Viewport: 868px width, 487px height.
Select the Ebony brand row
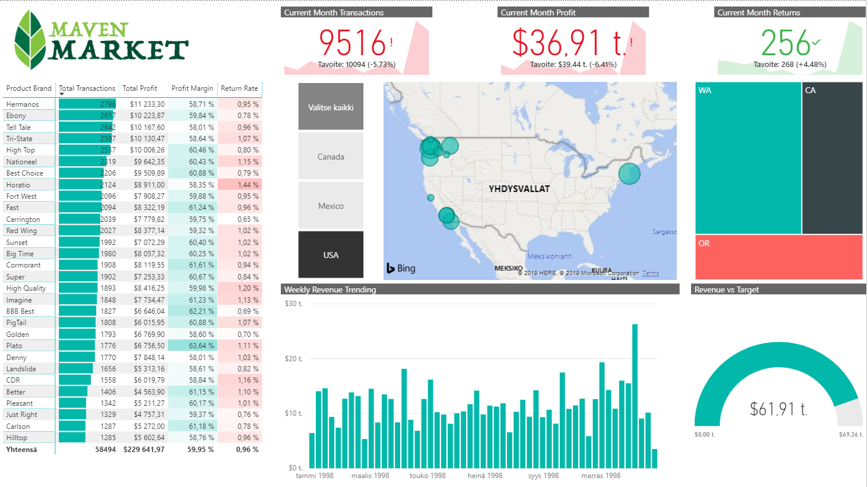tap(132, 116)
